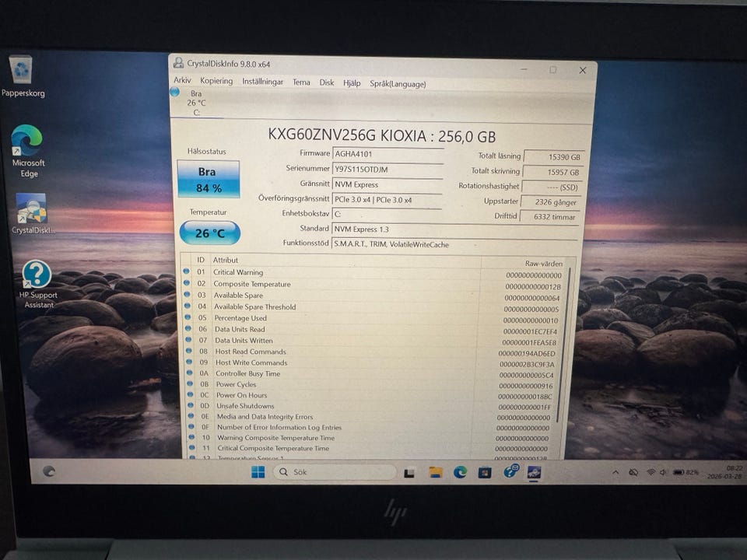Select the Data Units Read row
Image resolution: width=747 pixels, height=560 pixels.
pyautogui.click(x=374, y=329)
